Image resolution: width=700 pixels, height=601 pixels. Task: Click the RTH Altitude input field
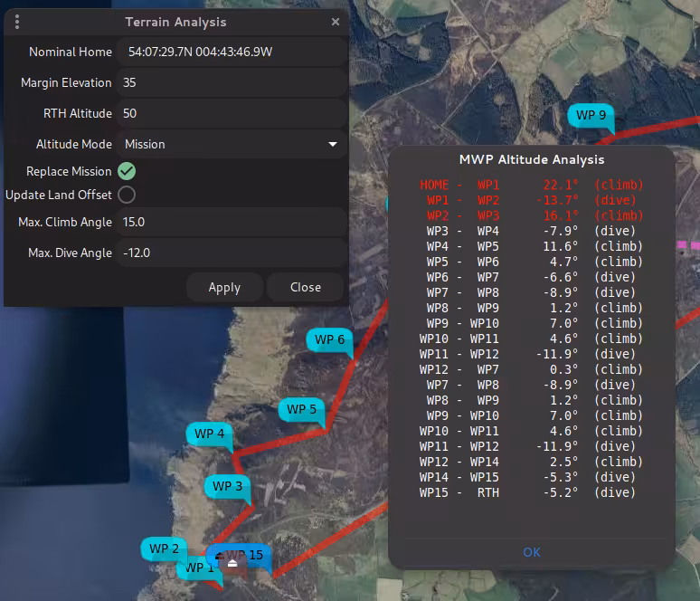pos(232,113)
